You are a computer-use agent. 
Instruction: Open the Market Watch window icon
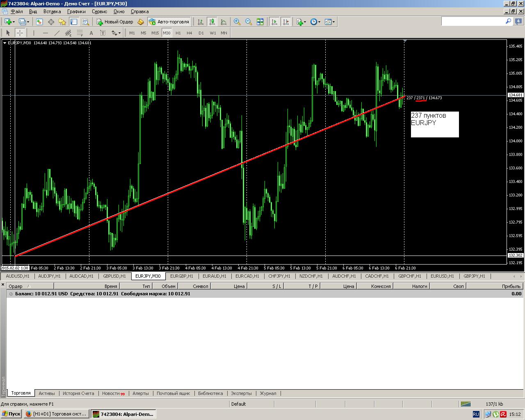point(39,22)
